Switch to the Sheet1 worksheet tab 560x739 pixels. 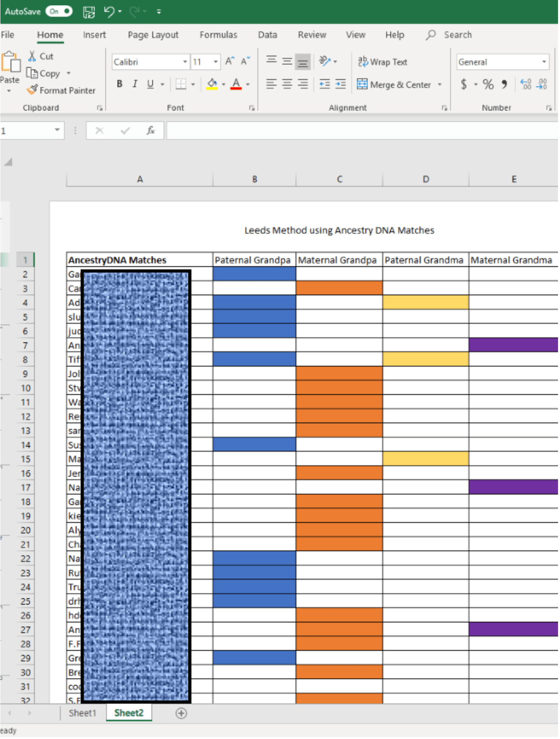click(83, 713)
